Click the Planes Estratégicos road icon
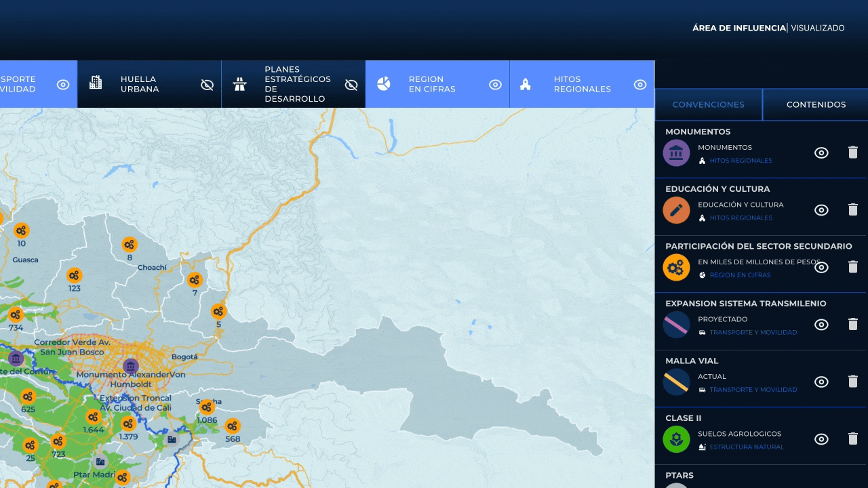The height and width of the screenshot is (488, 868). tap(239, 84)
